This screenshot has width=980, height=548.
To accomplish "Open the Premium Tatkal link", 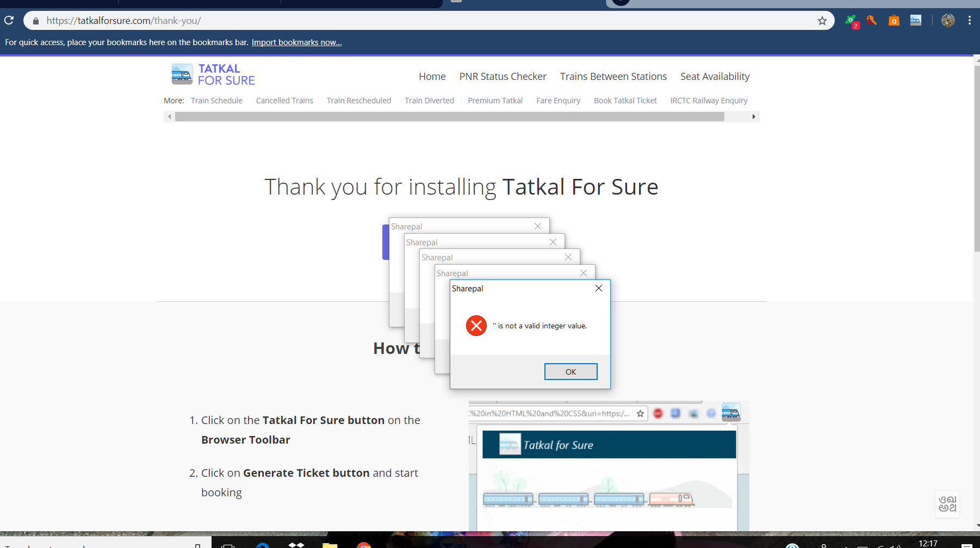I will (495, 101).
